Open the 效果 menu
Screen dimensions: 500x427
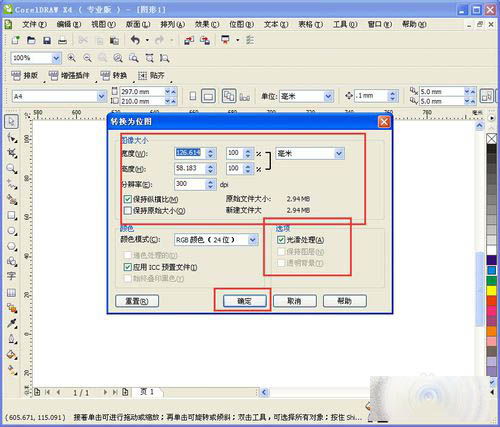coord(207,24)
